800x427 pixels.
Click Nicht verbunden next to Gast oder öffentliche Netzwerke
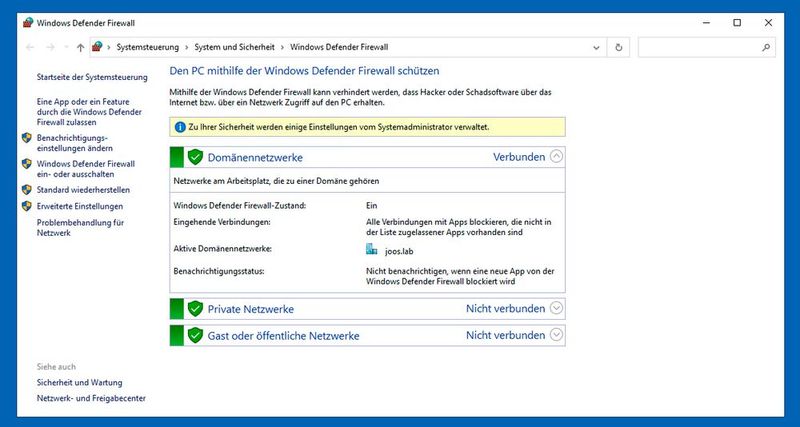(x=506, y=335)
